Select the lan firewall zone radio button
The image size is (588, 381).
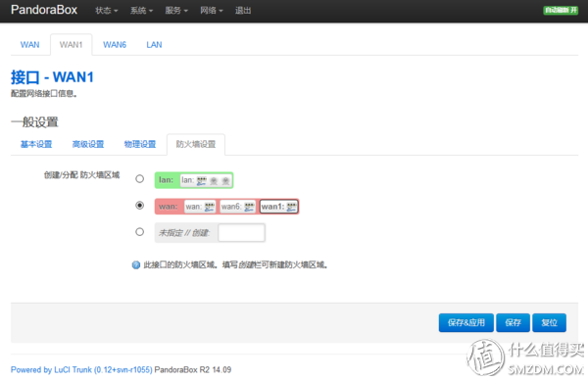click(139, 179)
